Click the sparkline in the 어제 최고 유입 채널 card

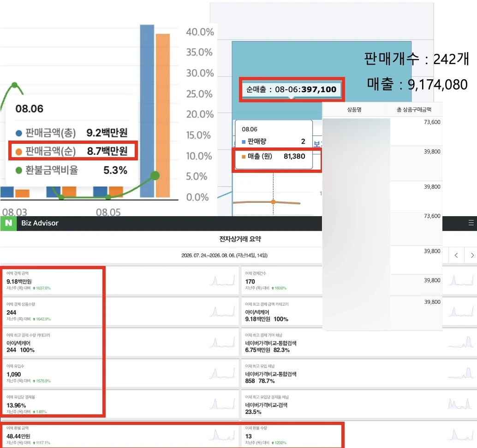tap(461, 373)
